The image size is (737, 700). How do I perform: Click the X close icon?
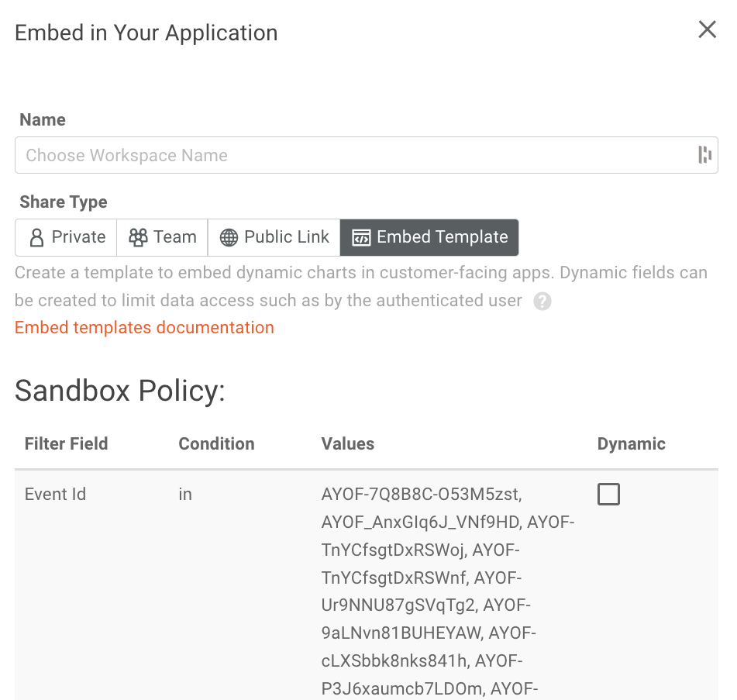707,29
